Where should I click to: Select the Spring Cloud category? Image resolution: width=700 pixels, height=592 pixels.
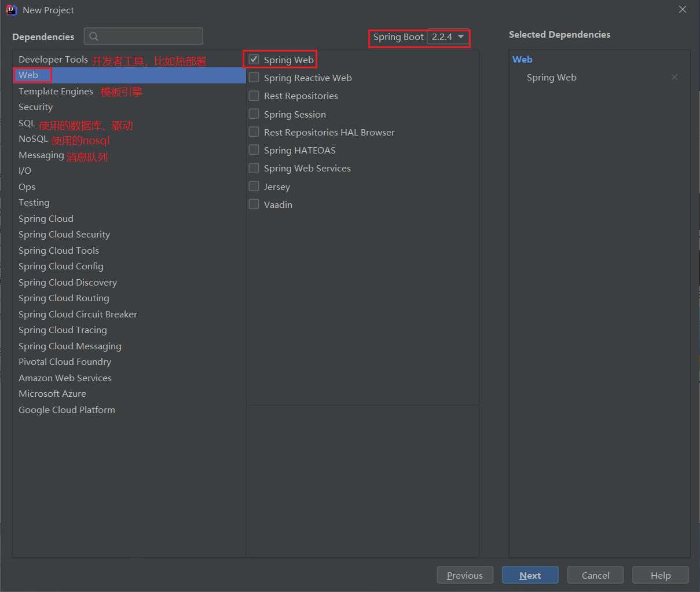click(x=130, y=219)
